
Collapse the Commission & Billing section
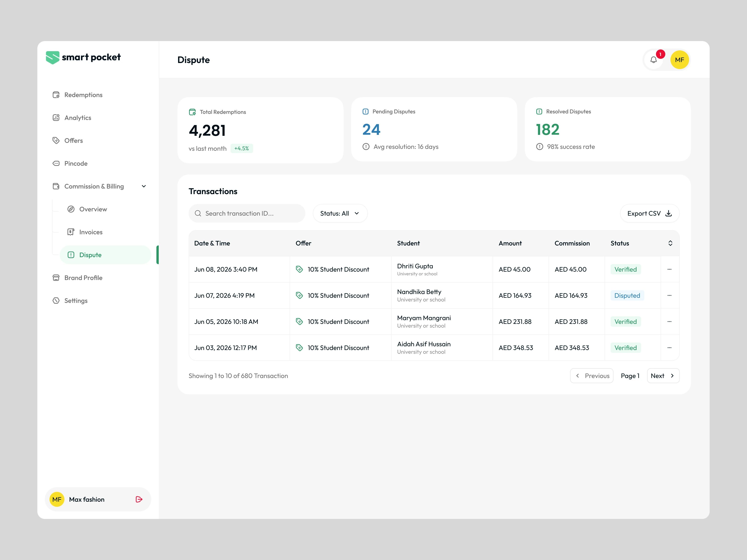(144, 186)
